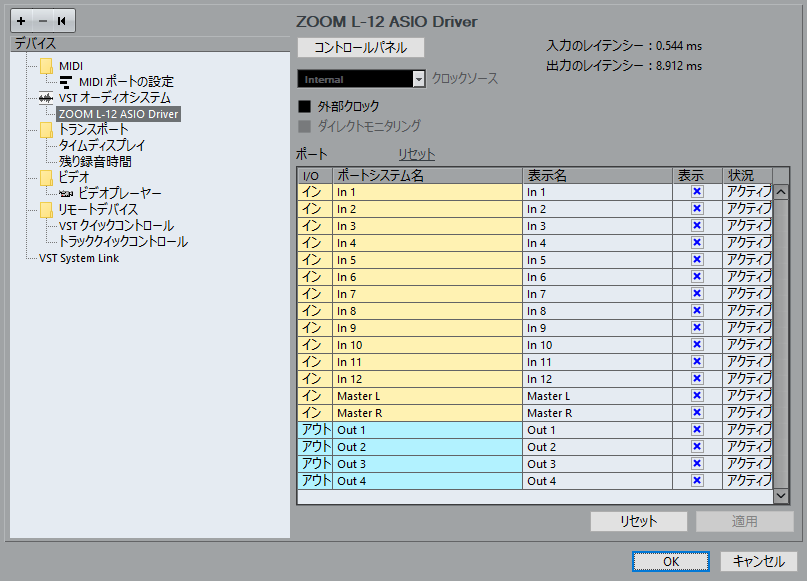Select ZOOM L-12 ASIO Driver in tree
807x581 pixels.
coord(118,114)
